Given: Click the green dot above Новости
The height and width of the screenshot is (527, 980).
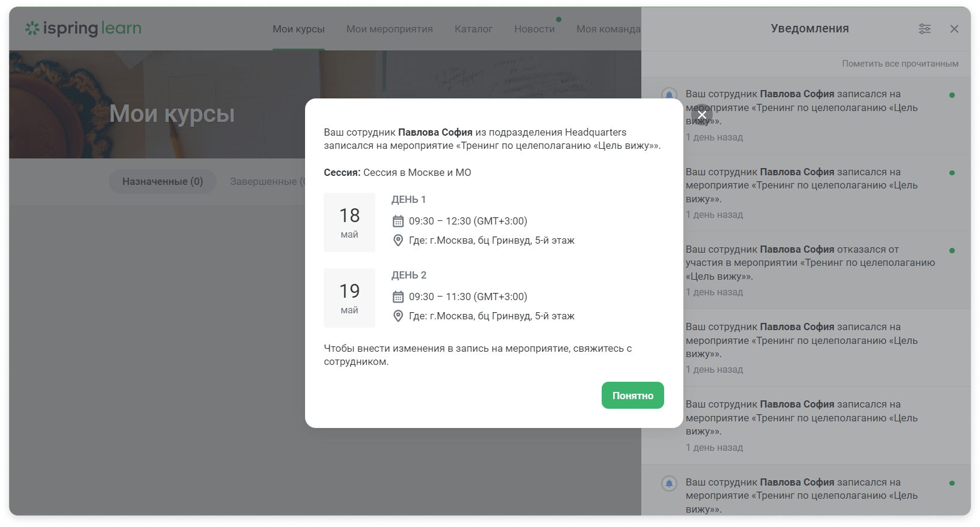Looking at the screenshot, I should point(558,19).
